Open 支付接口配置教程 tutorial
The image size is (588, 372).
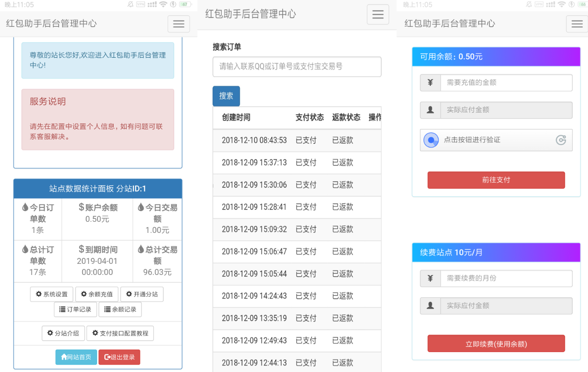120,333
